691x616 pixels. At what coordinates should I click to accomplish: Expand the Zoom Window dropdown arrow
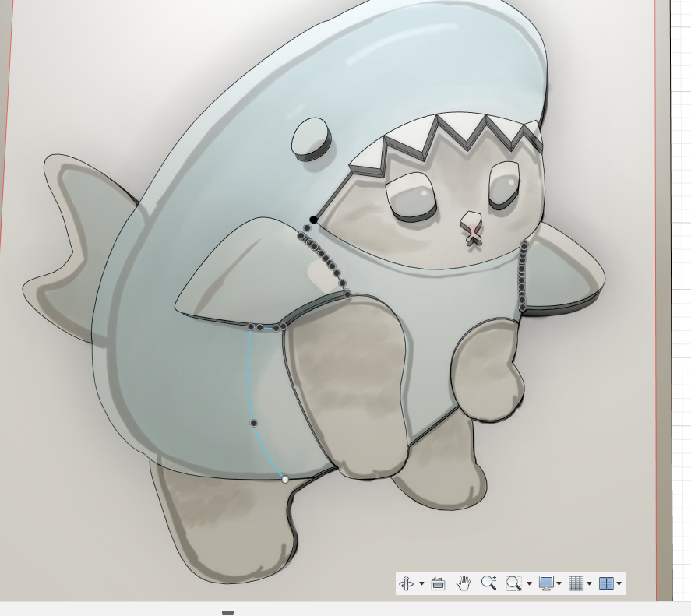[x=529, y=584]
